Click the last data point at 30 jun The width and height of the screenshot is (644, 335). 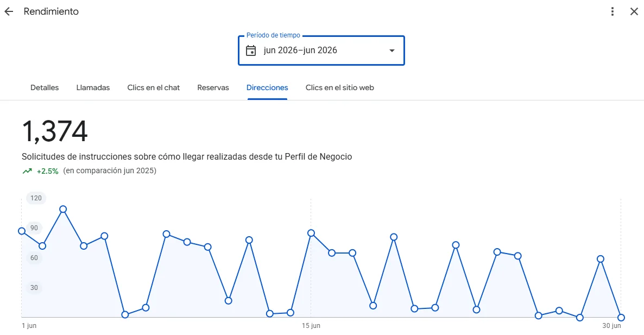[x=621, y=317]
